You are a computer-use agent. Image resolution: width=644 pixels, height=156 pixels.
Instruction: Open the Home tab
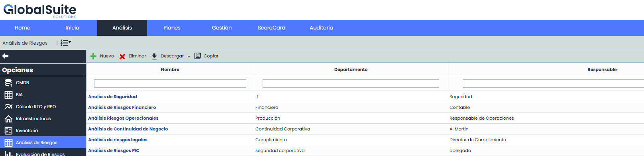22,28
